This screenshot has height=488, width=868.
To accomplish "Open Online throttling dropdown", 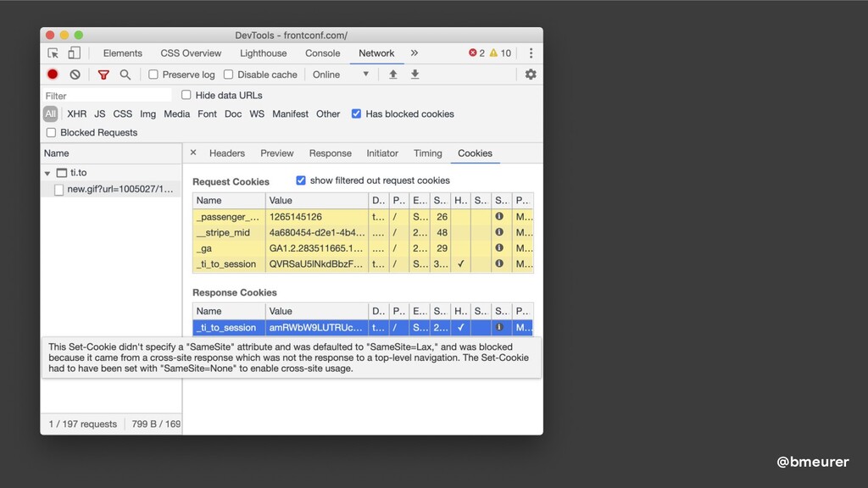I will 341,75.
